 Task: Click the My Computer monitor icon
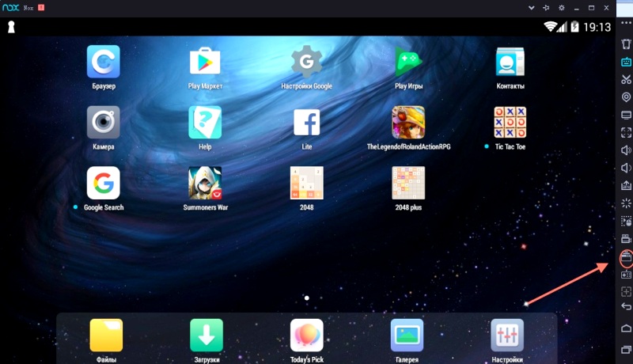coord(626,115)
